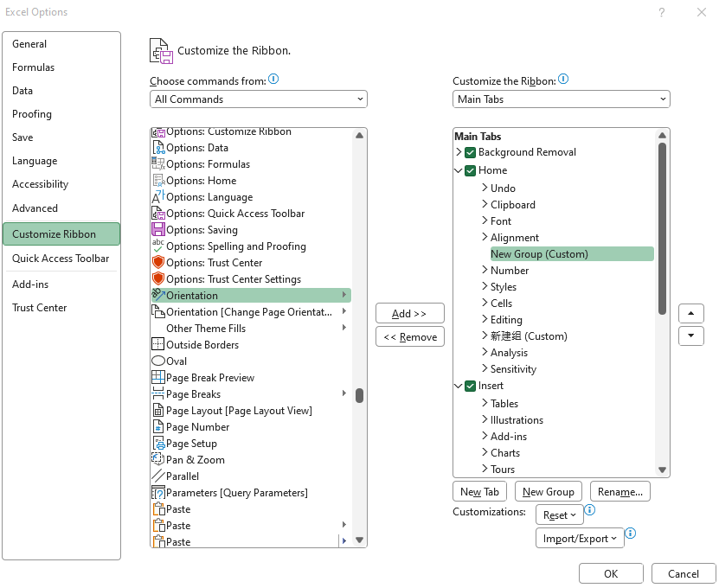Click the Options: Formulas command icon
Image resolution: width=719 pixels, height=588 pixels.
click(157, 164)
